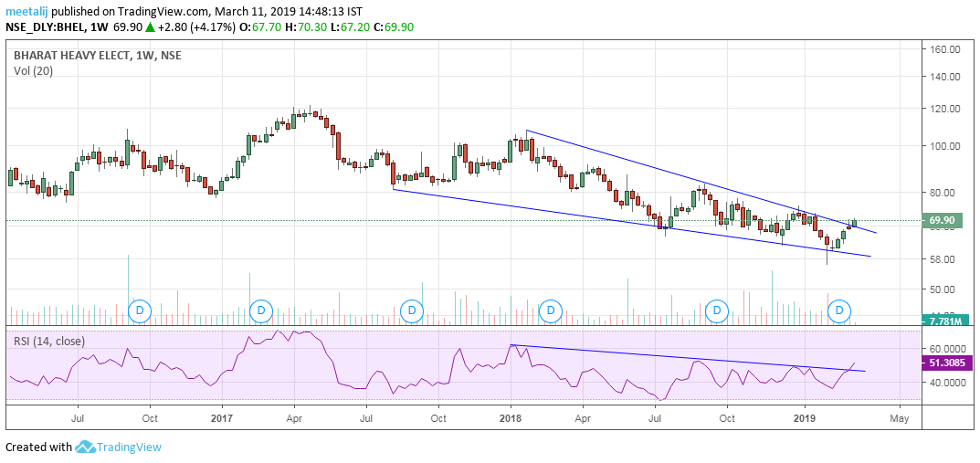Screen dimensions: 980x463
Task: Click the 100.00 price axis label
Action: [x=944, y=146]
